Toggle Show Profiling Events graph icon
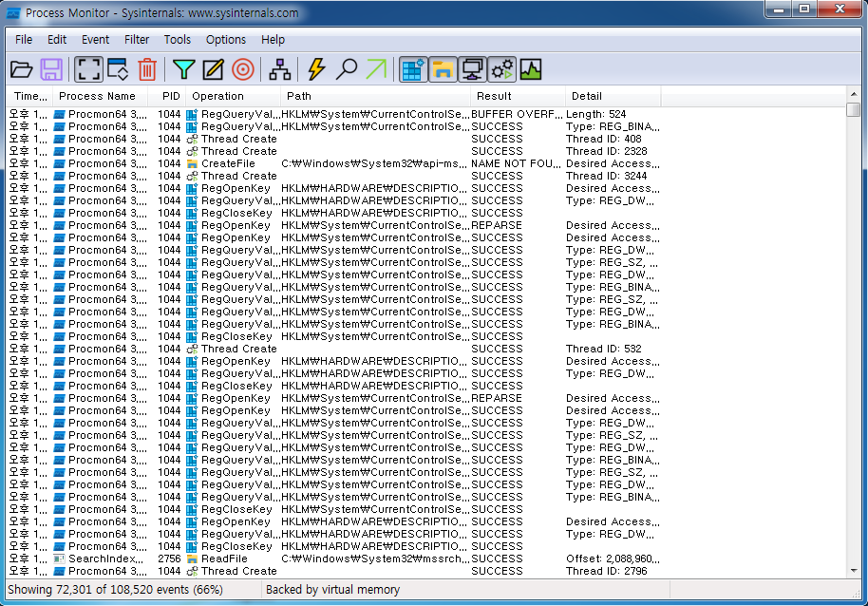Viewport: 868px width, 606px height. pyautogui.click(x=531, y=69)
